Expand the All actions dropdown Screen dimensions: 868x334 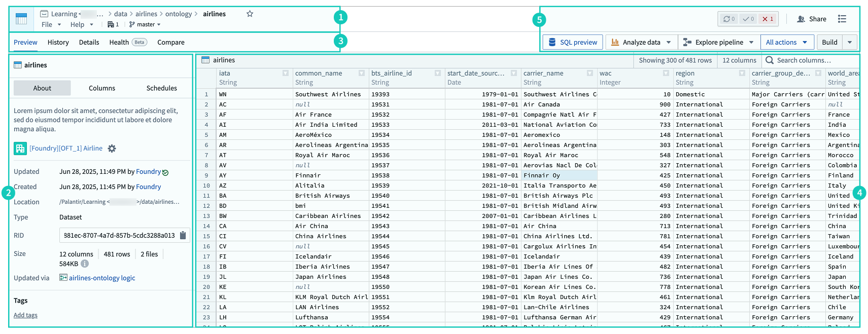787,42
